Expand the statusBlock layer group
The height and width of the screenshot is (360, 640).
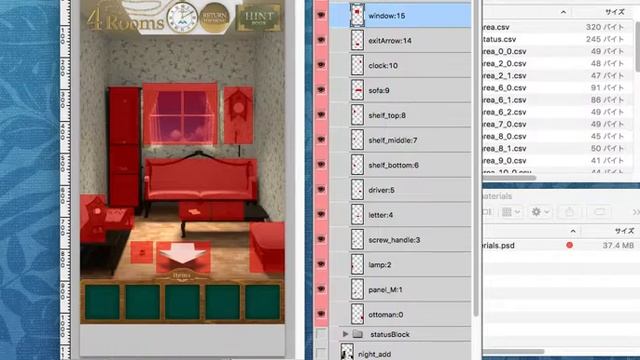[x=345, y=334]
